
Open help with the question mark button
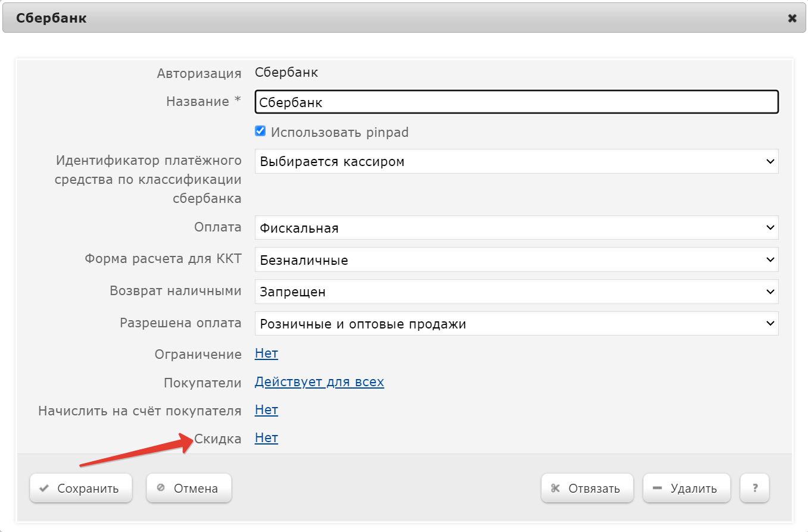coord(755,489)
